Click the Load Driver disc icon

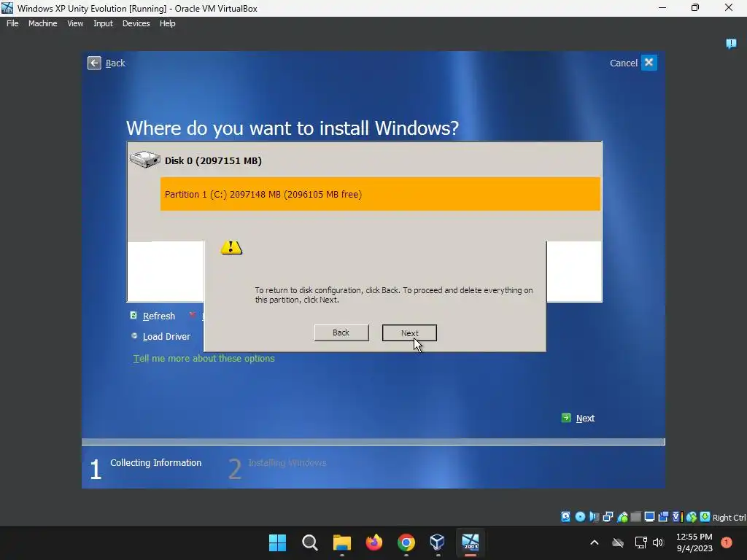point(134,335)
